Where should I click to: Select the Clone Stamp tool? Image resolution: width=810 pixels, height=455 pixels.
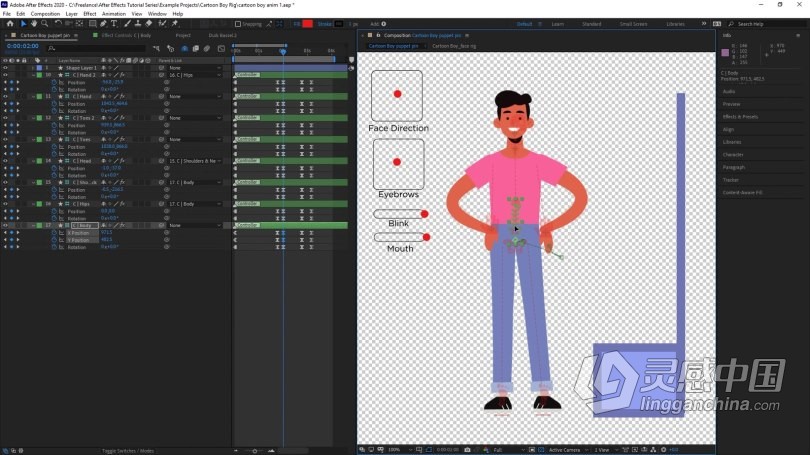[138, 24]
